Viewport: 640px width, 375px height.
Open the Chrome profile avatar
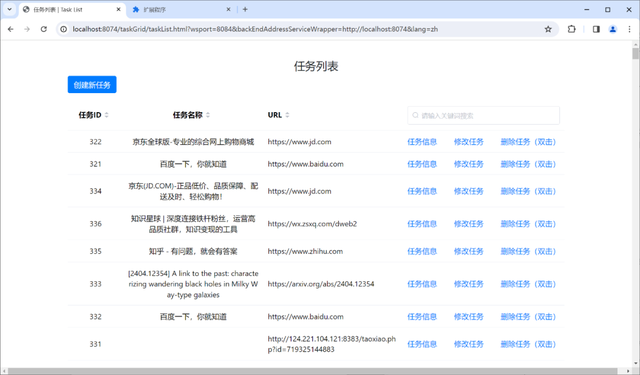613,29
